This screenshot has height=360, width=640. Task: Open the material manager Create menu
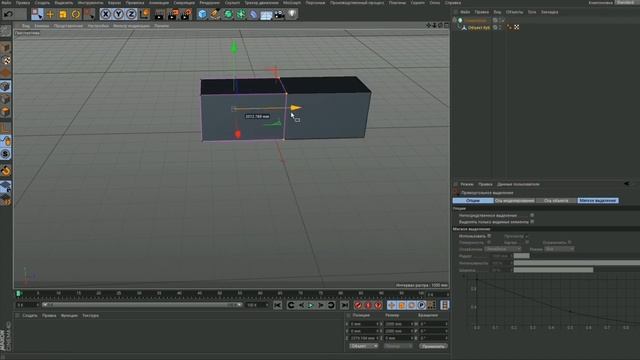(x=30, y=316)
